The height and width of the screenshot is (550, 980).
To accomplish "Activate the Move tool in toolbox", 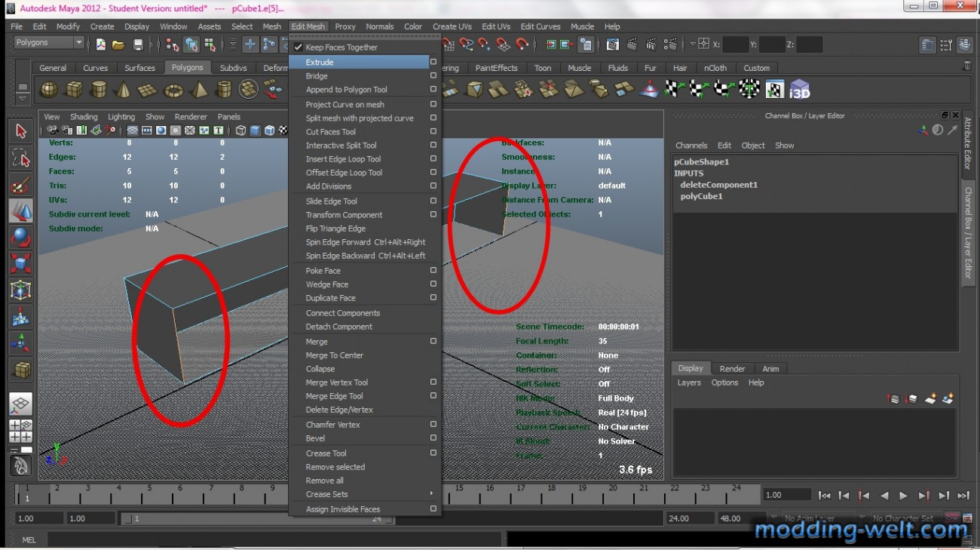I will coord(21,210).
